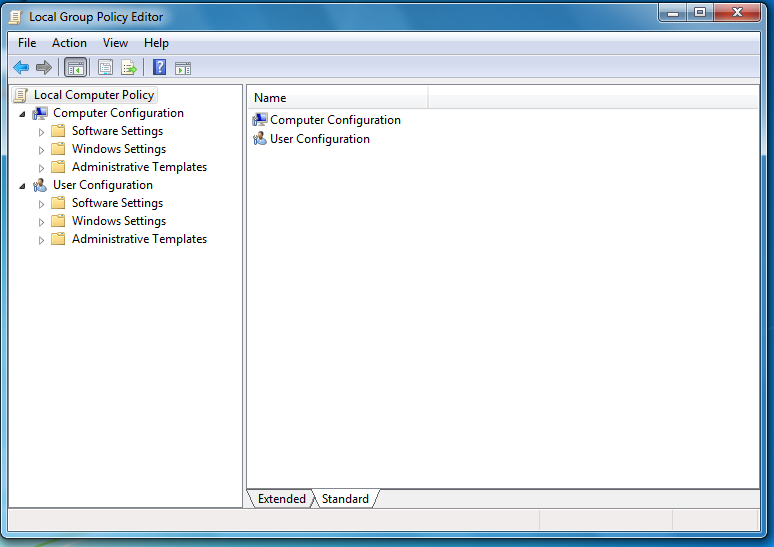
Task: Open the Help menu
Action: coord(156,43)
